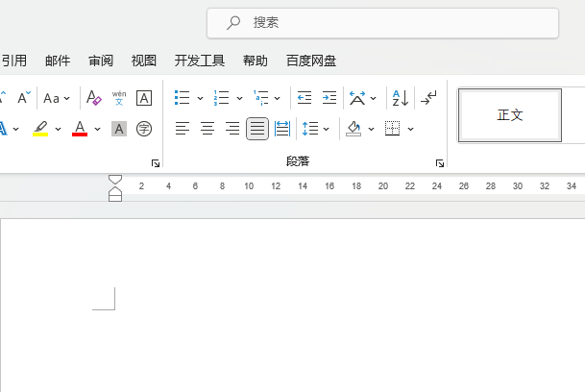Click the blank document page

click(293, 306)
